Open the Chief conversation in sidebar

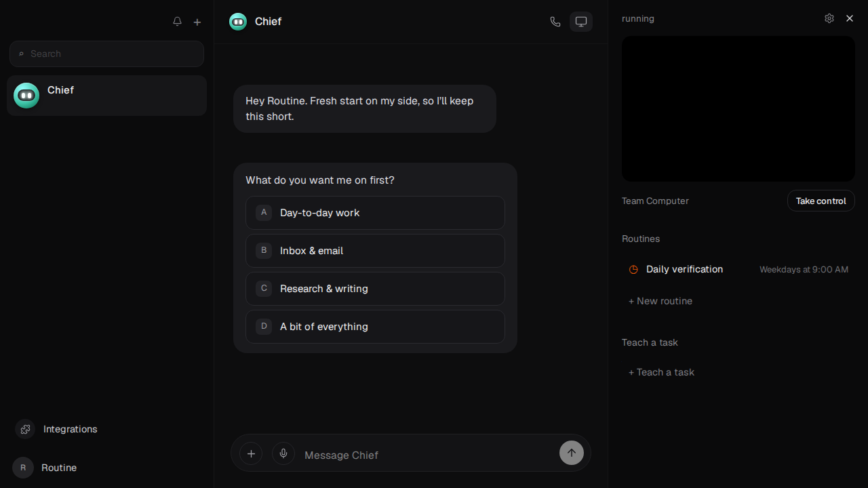106,96
